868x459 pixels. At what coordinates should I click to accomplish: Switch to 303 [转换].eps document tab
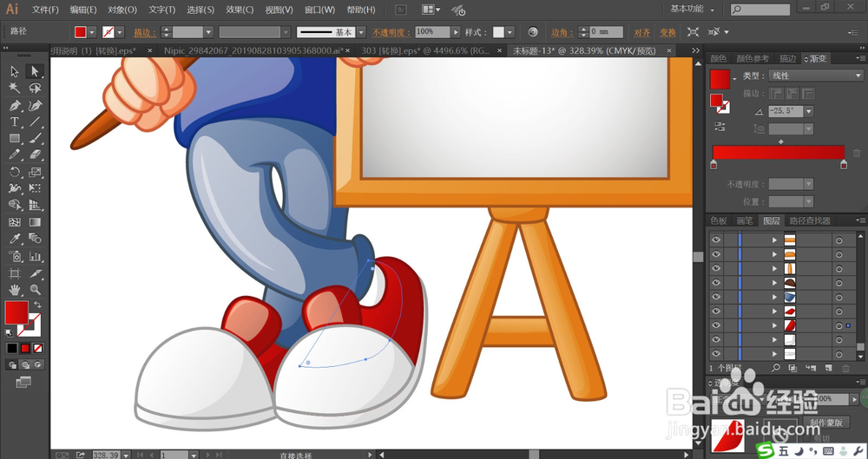click(x=427, y=50)
